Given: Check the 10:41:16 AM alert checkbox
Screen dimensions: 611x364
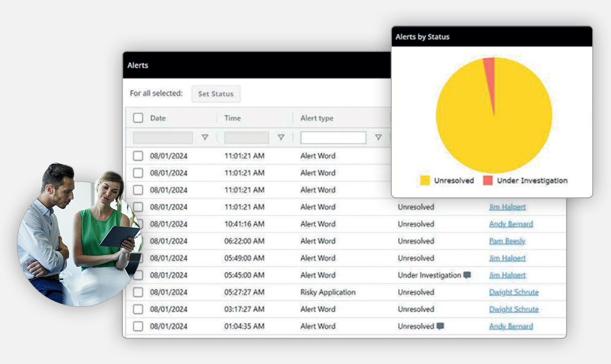Looking at the screenshot, I should pyautogui.click(x=138, y=224).
